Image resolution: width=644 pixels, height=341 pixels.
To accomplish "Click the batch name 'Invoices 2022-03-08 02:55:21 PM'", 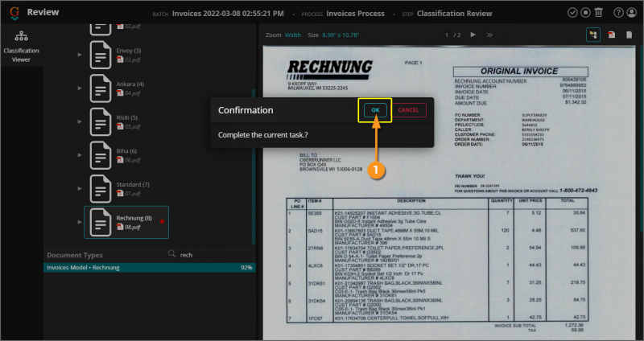I will pos(228,14).
